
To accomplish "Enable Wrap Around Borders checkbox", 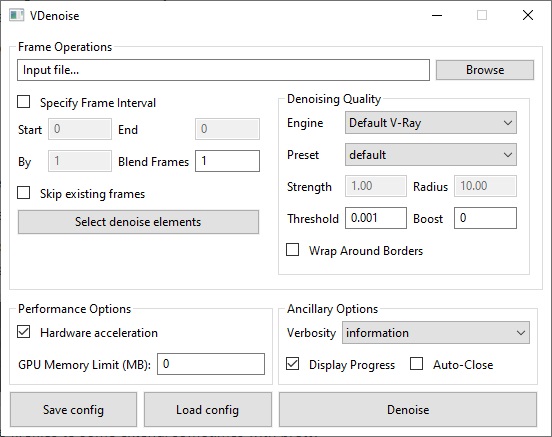I will tap(293, 250).
